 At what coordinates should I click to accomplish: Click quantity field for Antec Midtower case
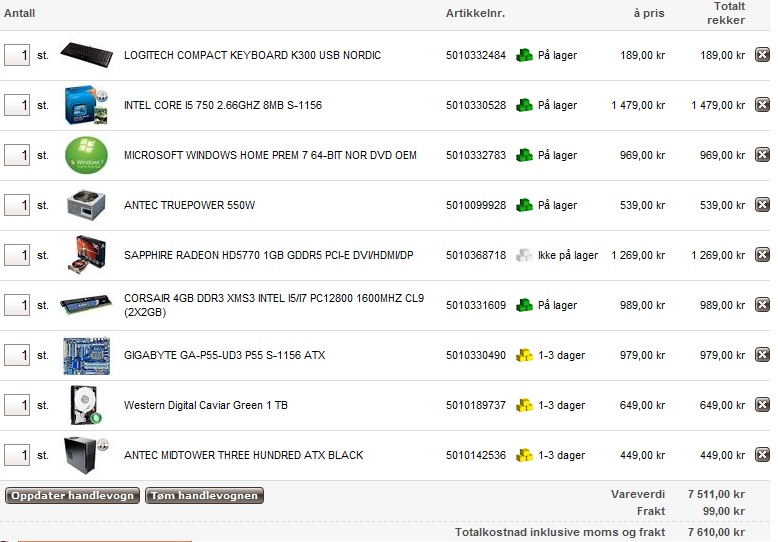[17, 455]
